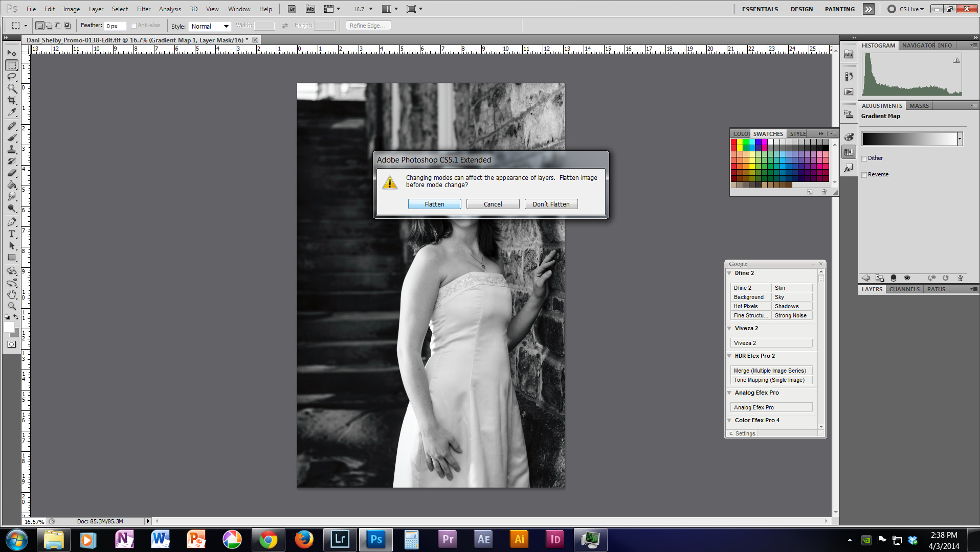Select the 3D Object Rotate tool
Image resolution: width=980 pixels, height=552 pixels.
coord(12,271)
